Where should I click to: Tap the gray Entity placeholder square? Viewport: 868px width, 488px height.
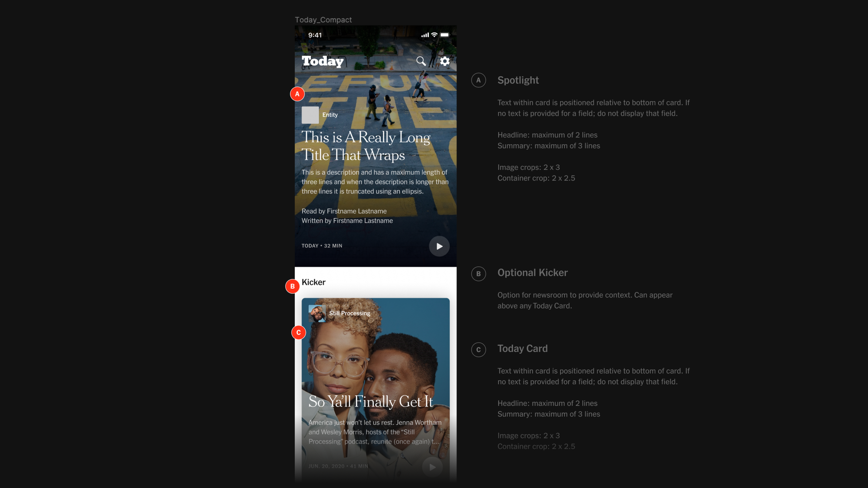pos(310,115)
